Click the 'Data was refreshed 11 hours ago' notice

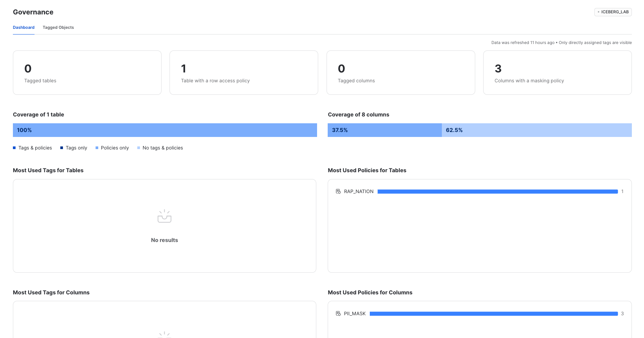523,42
